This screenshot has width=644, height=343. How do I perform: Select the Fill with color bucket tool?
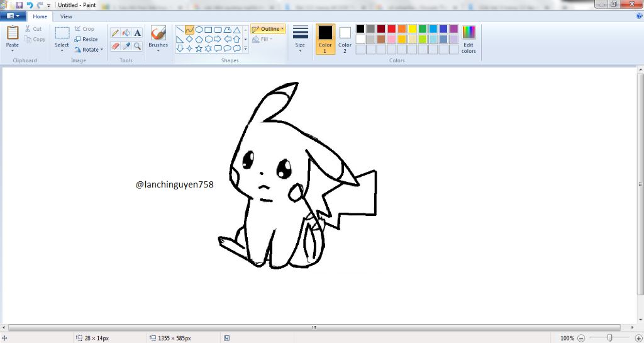click(126, 33)
